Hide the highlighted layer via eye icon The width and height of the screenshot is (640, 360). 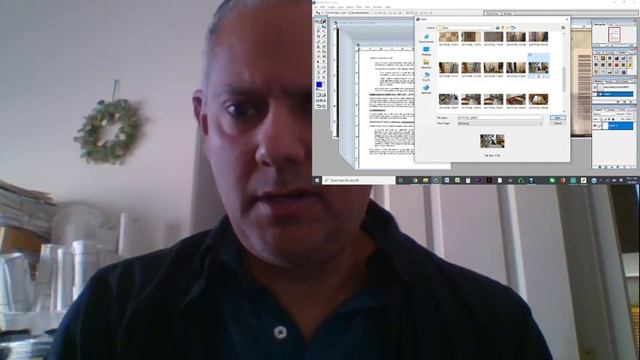point(595,126)
